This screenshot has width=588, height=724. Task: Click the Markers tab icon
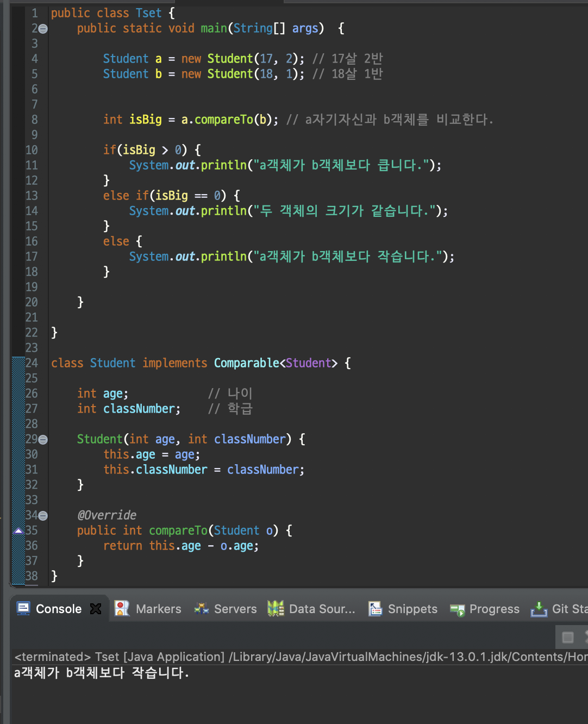tap(122, 609)
